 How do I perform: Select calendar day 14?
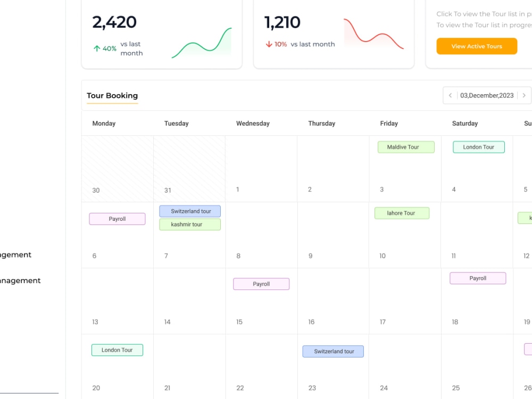189,301
